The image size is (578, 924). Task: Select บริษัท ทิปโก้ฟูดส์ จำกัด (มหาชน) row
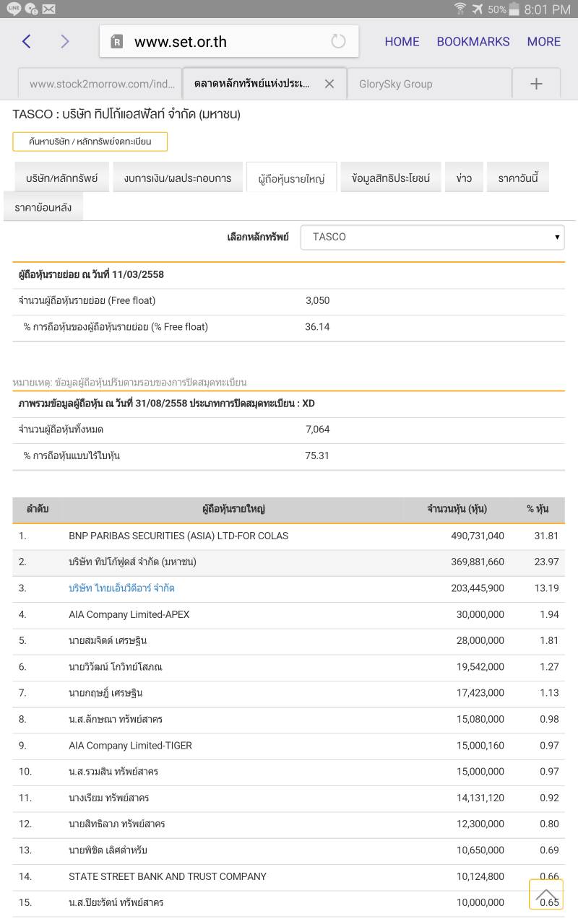pyautogui.click(x=288, y=562)
